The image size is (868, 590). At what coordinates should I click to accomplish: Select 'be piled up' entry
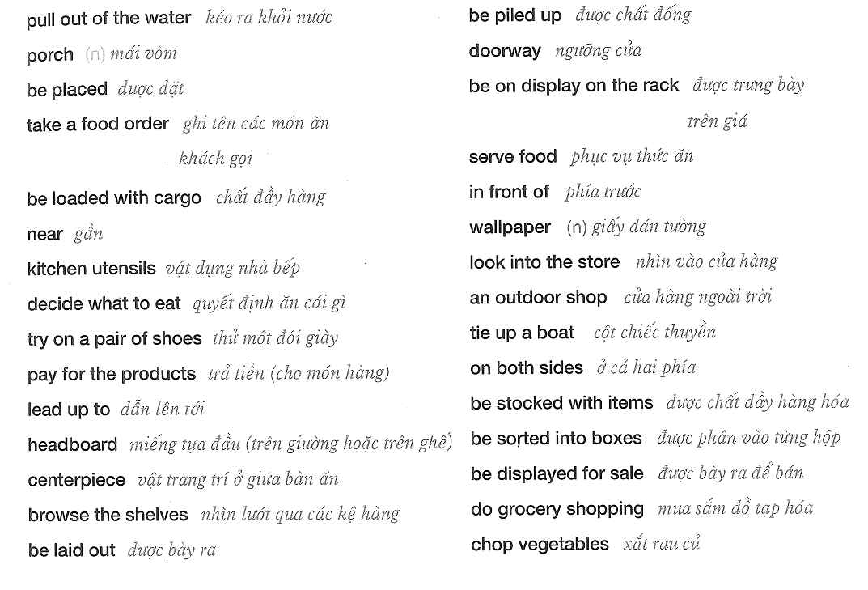[514, 15]
